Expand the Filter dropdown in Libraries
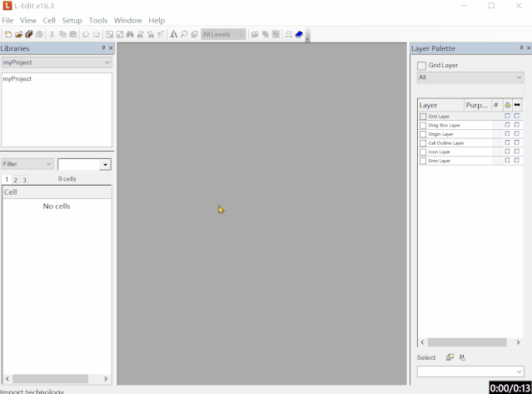This screenshot has width=532, height=394. click(49, 164)
